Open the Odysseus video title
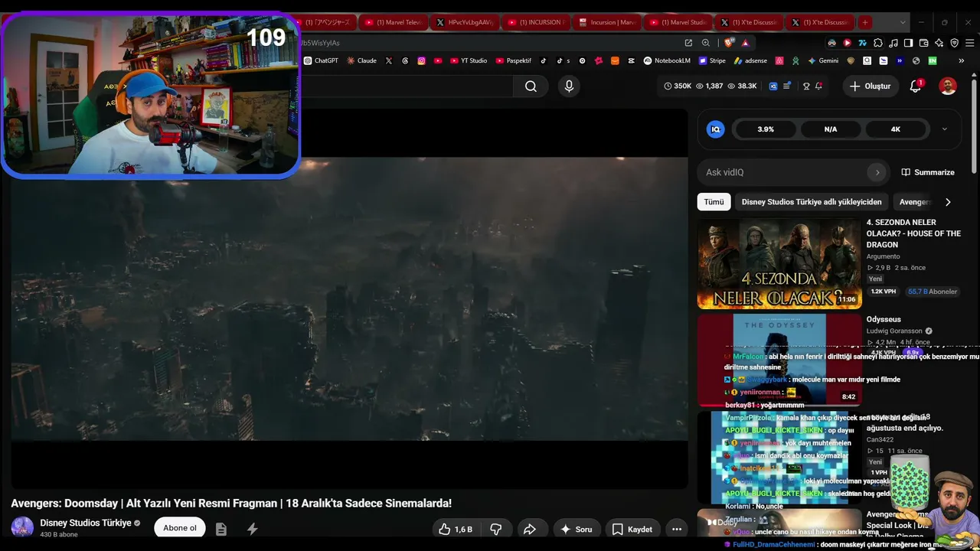 884,319
